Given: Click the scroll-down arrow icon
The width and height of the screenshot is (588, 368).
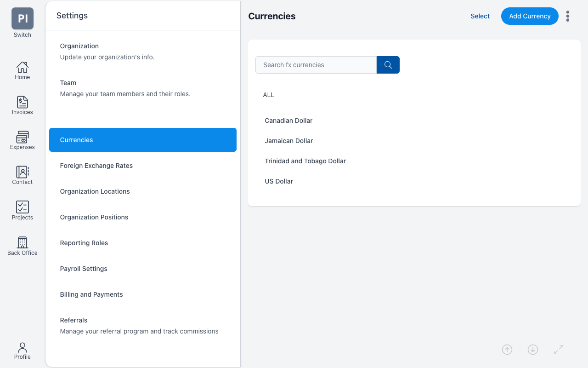Looking at the screenshot, I should point(533,350).
